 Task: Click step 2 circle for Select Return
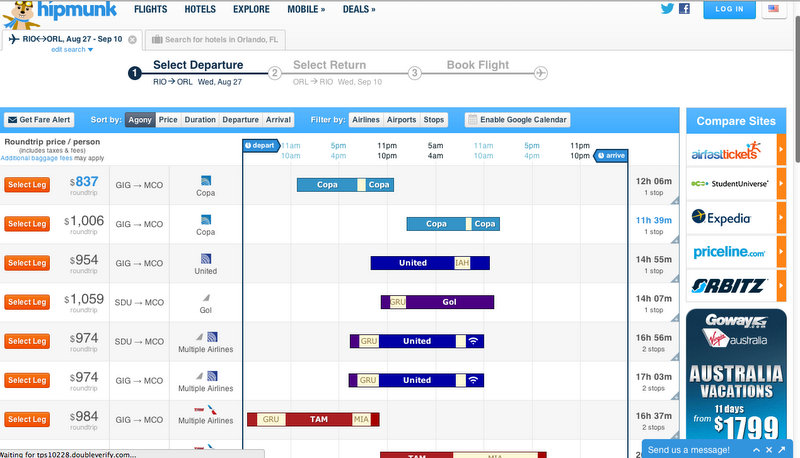pyautogui.click(x=274, y=73)
